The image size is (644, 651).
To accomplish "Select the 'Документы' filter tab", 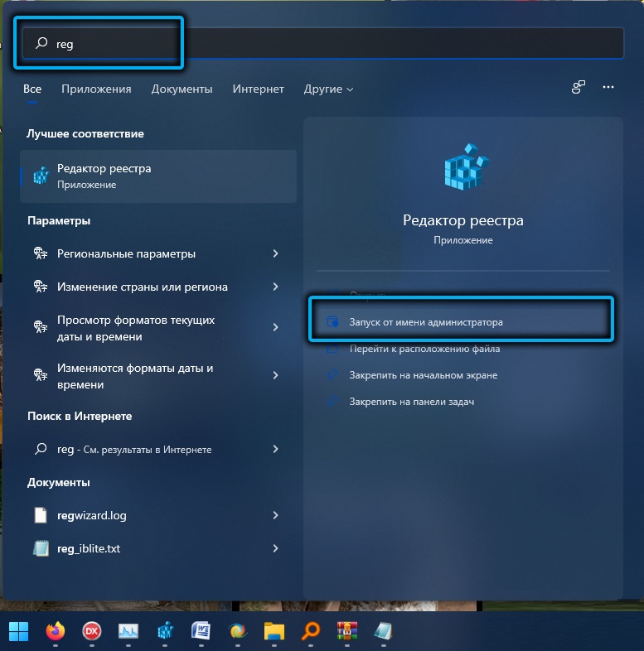I will (x=182, y=89).
